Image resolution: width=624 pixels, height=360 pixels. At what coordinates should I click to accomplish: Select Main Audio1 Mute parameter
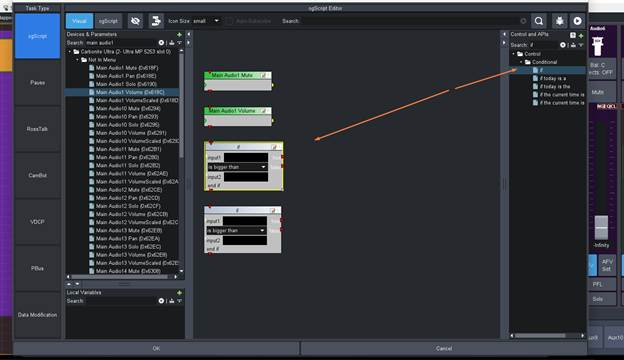(x=127, y=68)
